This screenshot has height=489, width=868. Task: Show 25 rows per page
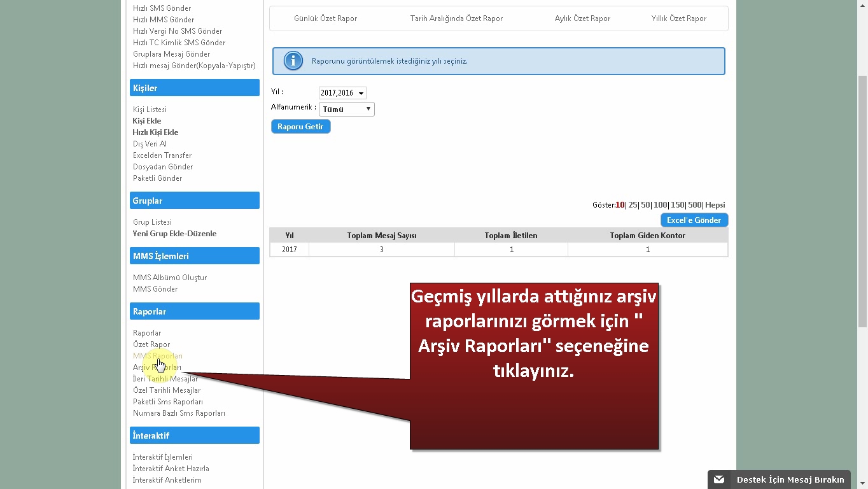[633, 205]
